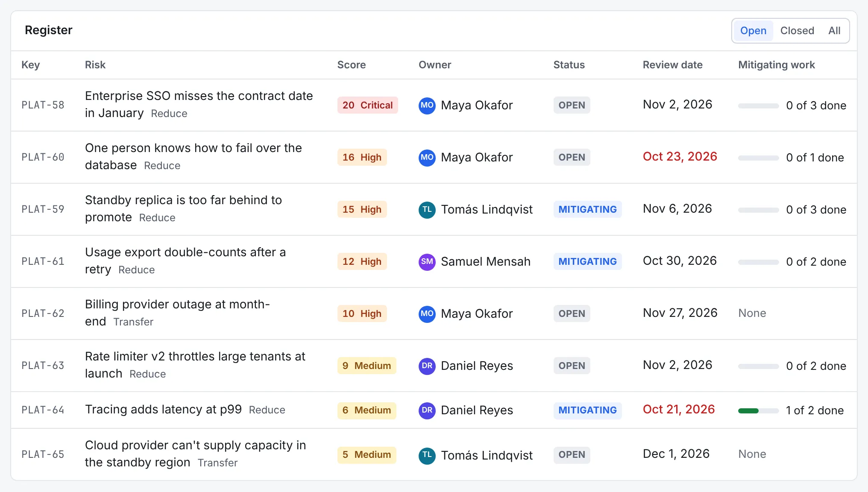Switch to the Open filter tab
This screenshot has width=868, height=492.
coord(753,31)
